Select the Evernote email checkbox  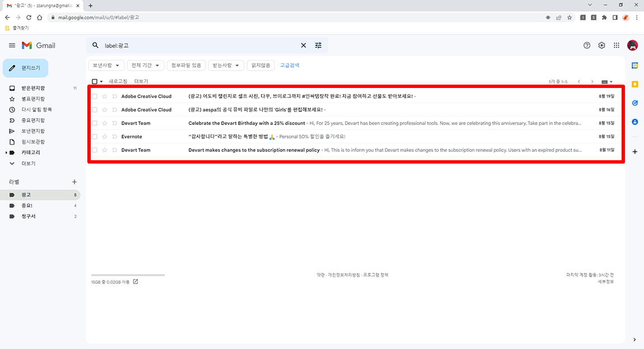(95, 137)
